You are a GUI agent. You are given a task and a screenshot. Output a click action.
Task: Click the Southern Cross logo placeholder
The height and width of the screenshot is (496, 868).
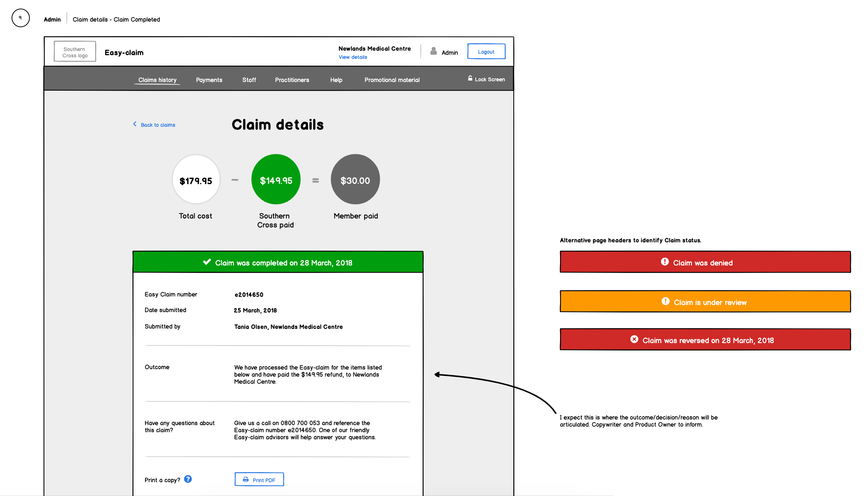(75, 52)
